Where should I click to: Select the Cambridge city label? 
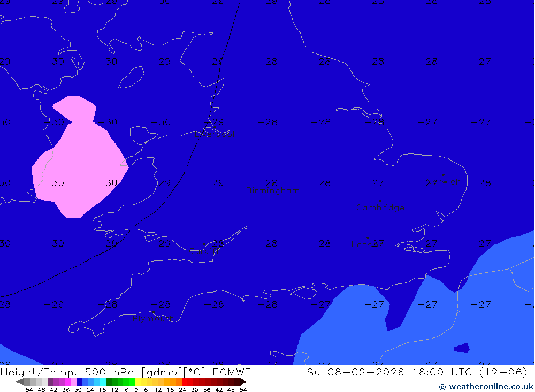[380, 207]
